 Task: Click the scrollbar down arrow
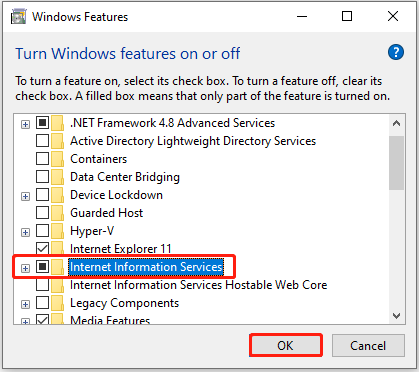[x=396, y=316]
